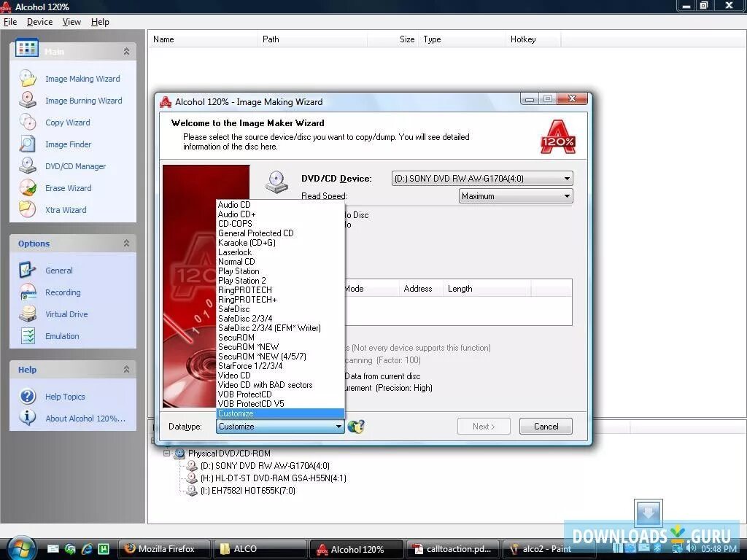The width and height of the screenshot is (747, 560).
Task: Sort by the Path column header
Action: tap(312, 39)
